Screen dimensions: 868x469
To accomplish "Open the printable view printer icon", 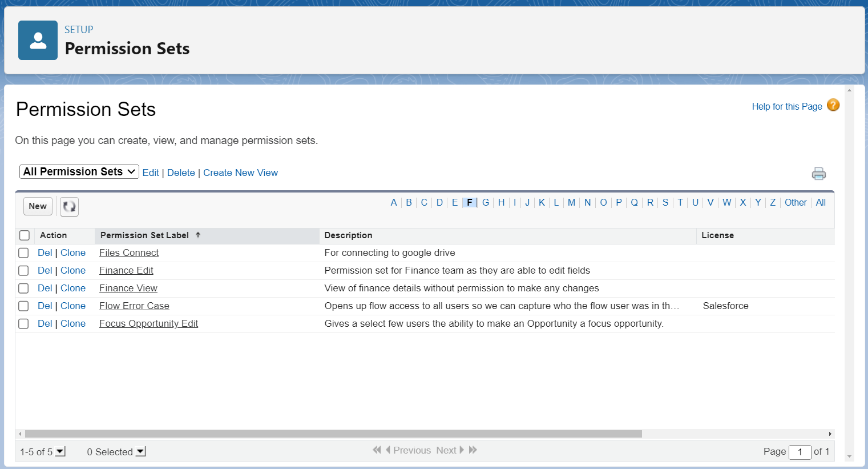I will tap(818, 174).
